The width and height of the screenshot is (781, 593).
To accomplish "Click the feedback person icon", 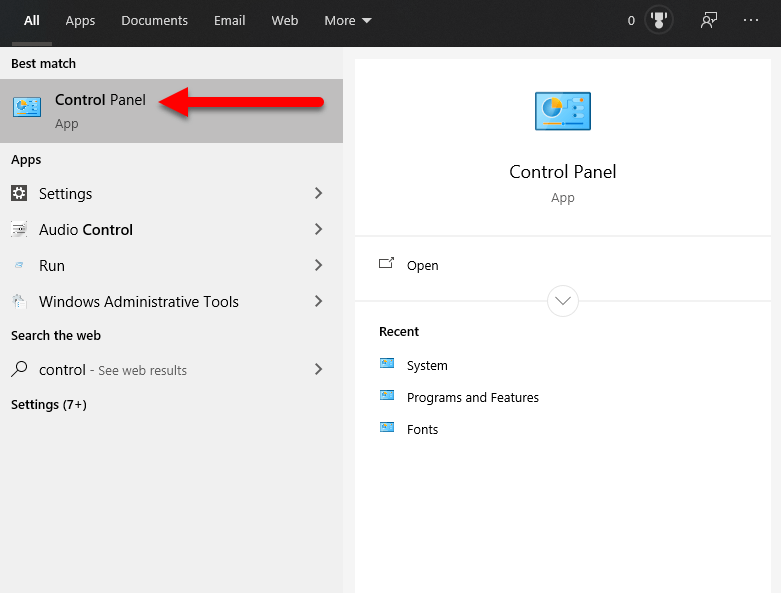I will 709,20.
